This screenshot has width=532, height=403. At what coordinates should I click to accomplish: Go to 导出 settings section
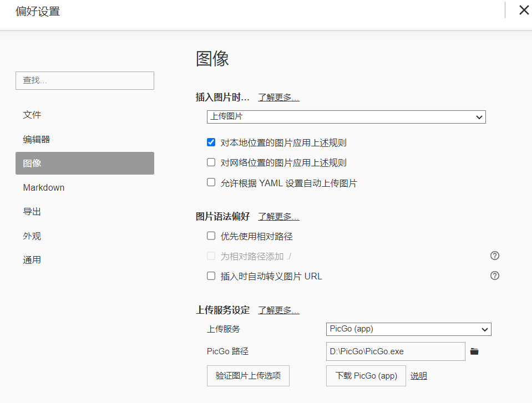click(x=32, y=212)
